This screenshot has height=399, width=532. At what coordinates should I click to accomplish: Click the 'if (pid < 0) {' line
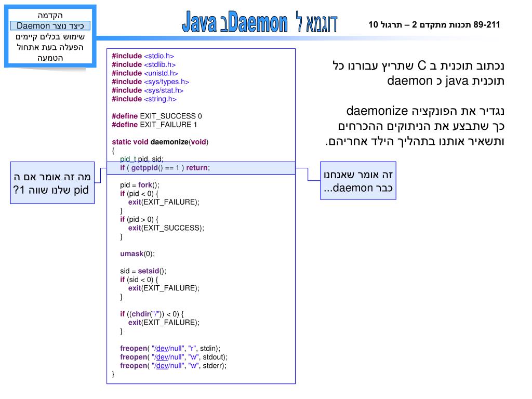point(139,193)
